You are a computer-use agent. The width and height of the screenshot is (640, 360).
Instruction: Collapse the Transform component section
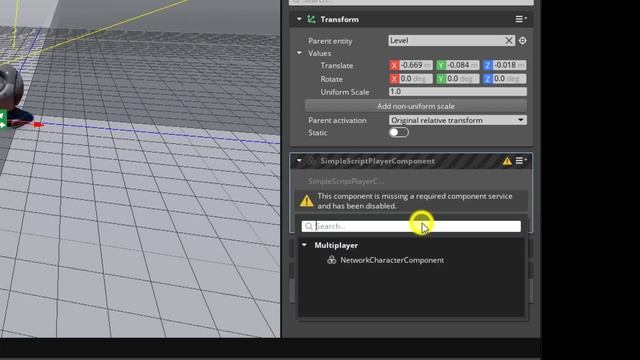click(299, 19)
